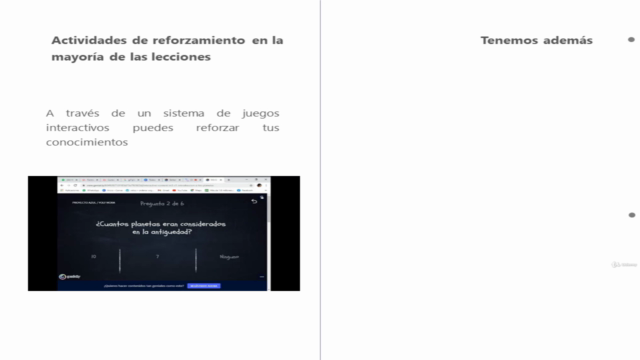Screen dimensions: 640x360
Task: Click the profile avatar in the embedded browser
Action: (x=259, y=185)
